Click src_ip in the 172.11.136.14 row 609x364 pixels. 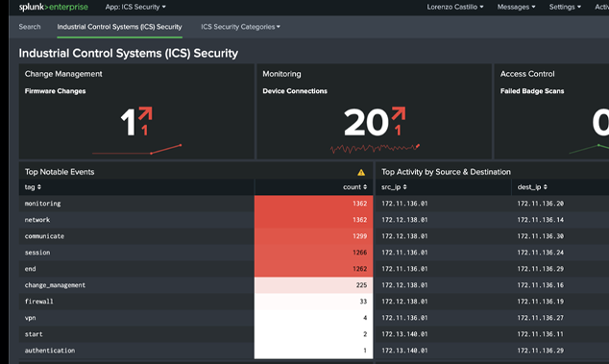[404, 220]
